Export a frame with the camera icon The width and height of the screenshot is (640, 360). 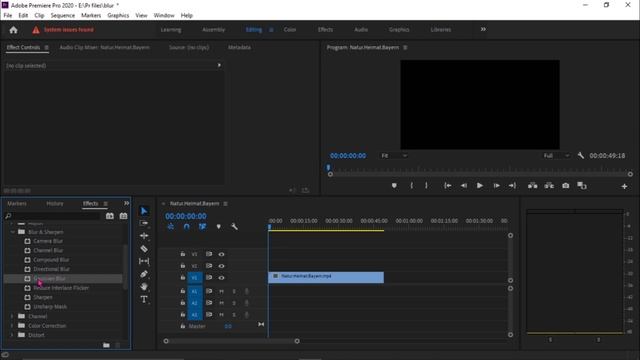click(566, 186)
